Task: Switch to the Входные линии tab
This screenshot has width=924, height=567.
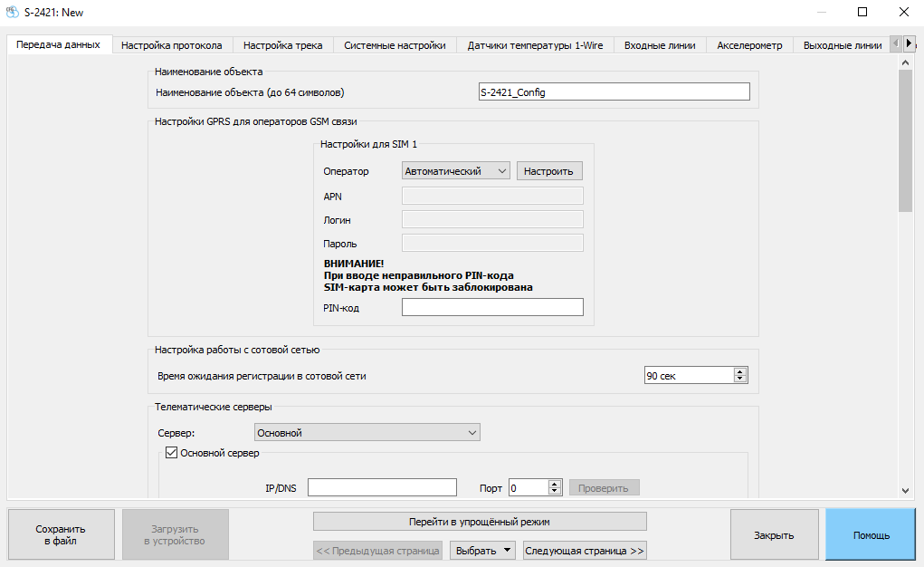Action: click(x=660, y=45)
